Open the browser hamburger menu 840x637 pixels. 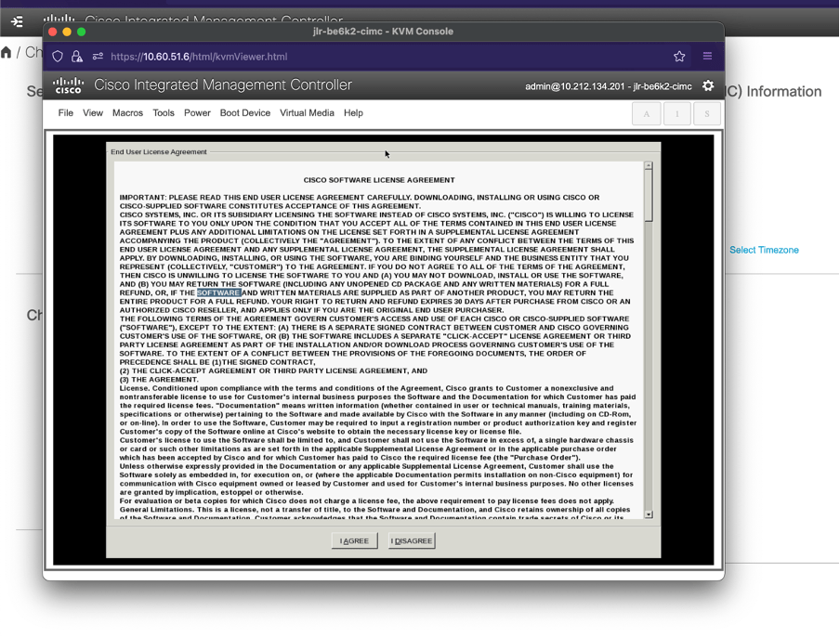coord(707,57)
